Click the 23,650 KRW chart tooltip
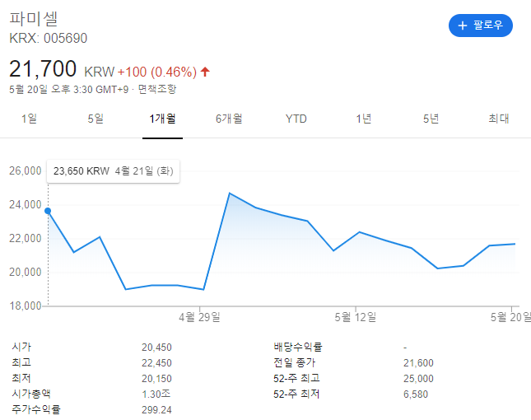The height and width of the screenshot is (420, 531). (x=113, y=171)
